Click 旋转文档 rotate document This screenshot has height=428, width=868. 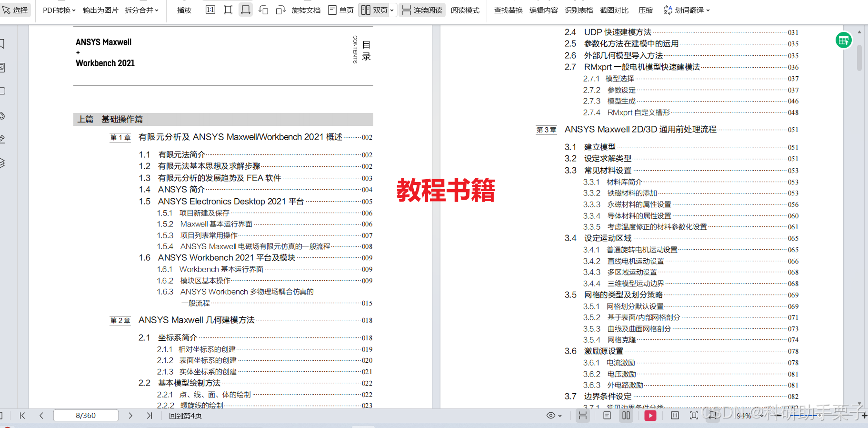(306, 10)
